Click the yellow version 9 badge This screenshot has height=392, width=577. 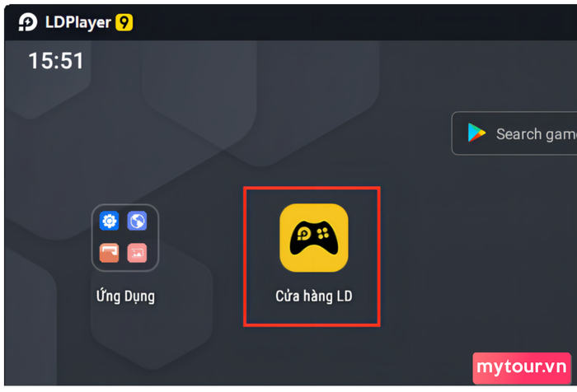[x=124, y=22]
